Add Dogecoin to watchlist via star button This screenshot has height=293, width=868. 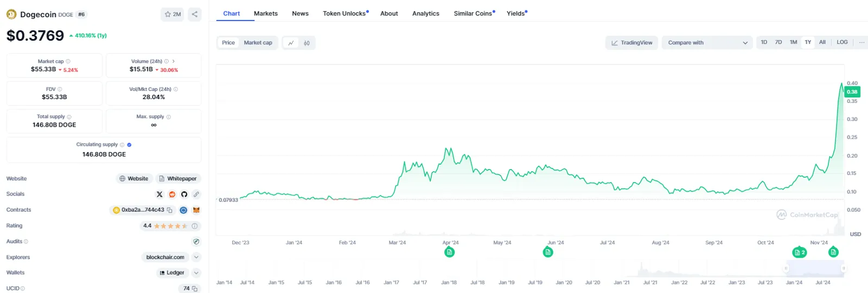pos(173,15)
